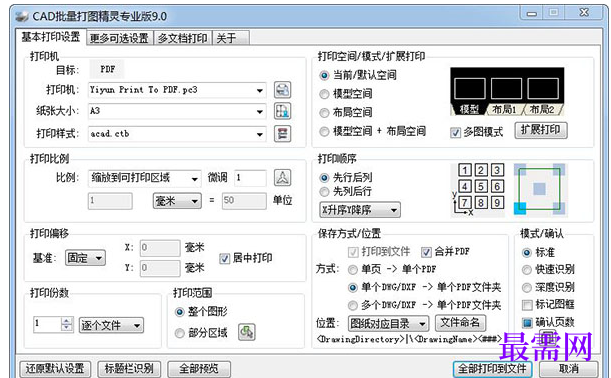Select the current/default space radio button
The image size is (611, 378).
(324, 75)
